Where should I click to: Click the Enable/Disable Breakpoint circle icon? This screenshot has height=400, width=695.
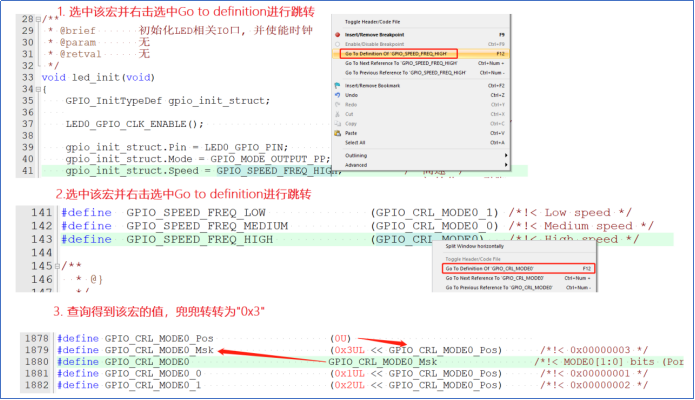point(337,44)
